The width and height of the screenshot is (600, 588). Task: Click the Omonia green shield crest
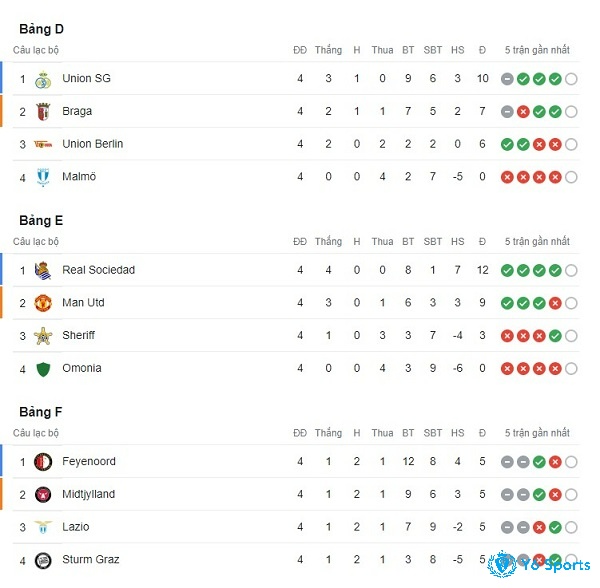43,369
